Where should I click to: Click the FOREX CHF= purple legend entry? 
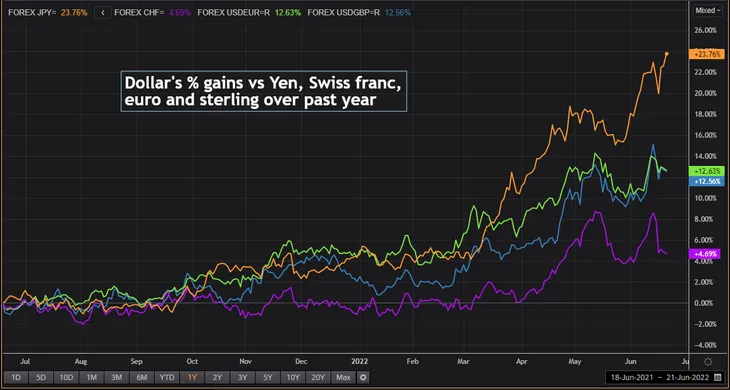[x=153, y=13]
